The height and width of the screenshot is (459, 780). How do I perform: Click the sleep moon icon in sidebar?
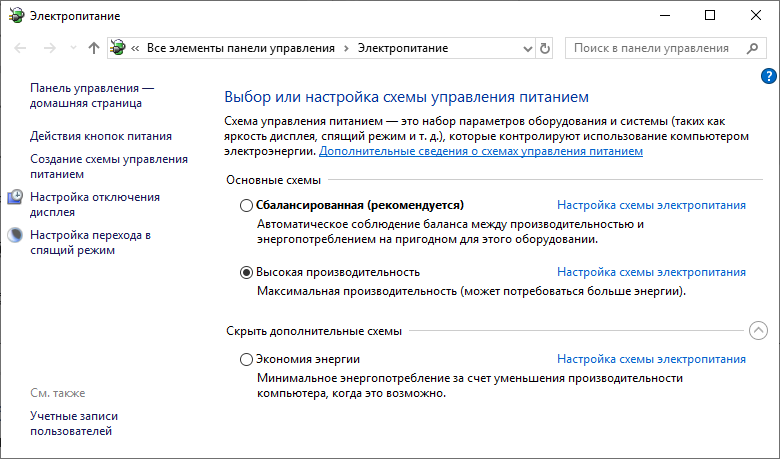coord(15,235)
